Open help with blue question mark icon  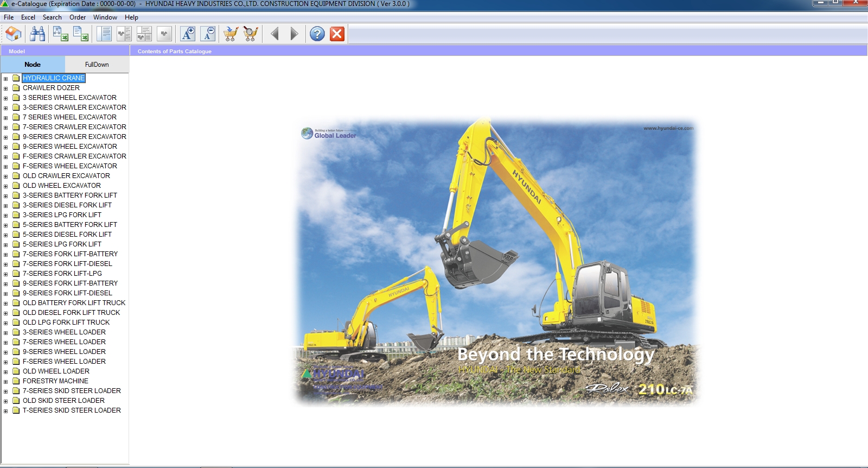[x=317, y=34]
